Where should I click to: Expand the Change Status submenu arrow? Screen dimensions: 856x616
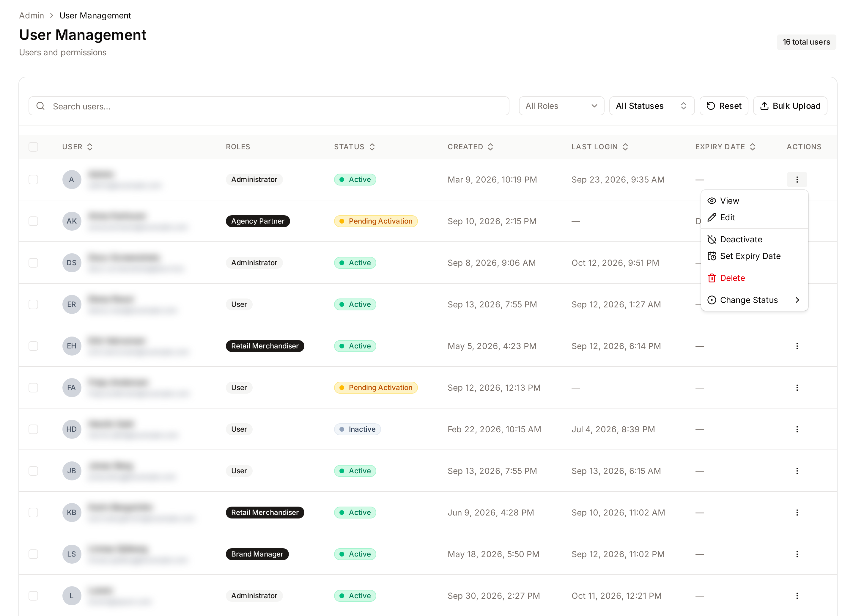click(x=797, y=300)
